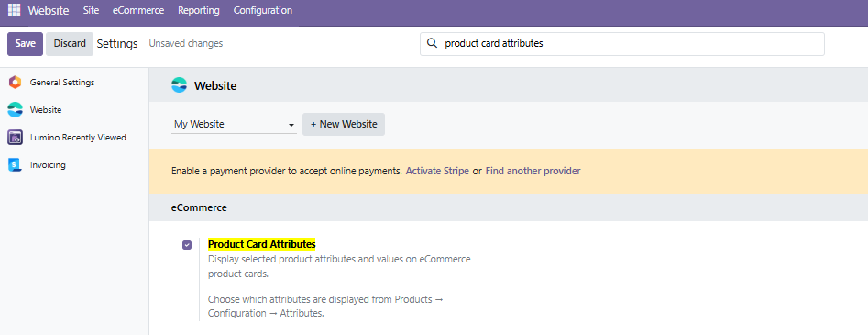Click the Website icon in the left sidebar
Image resolution: width=868 pixels, height=335 pixels.
[15, 110]
